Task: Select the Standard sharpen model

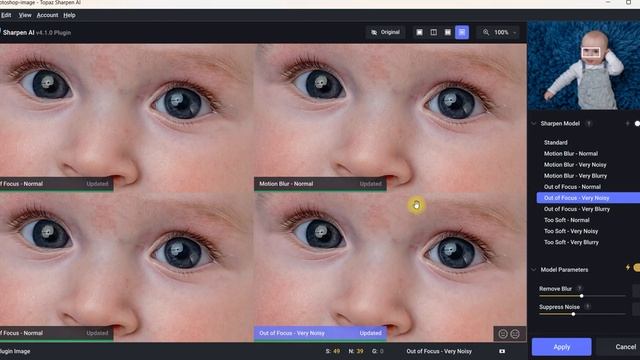Action: (556, 142)
